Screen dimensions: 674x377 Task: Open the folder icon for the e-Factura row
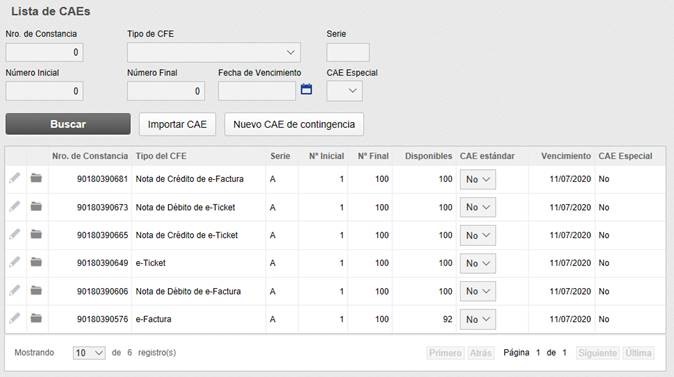pyautogui.click(x=36, y=318)
